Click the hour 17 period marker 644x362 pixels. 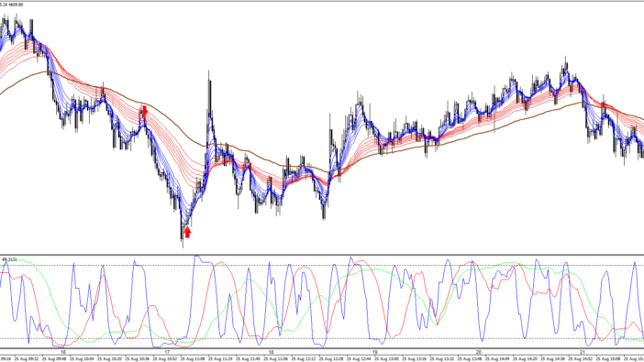[167, 353]
